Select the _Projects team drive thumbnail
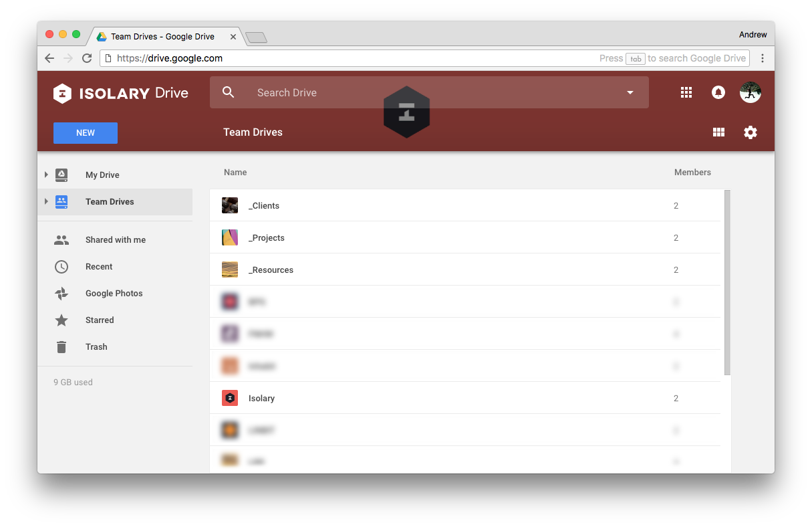 230,237
